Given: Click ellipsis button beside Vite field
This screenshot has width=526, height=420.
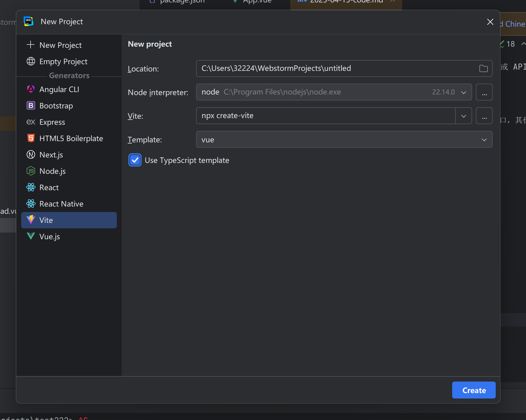Looking at the screenshot, I should [x=484, y=116].
